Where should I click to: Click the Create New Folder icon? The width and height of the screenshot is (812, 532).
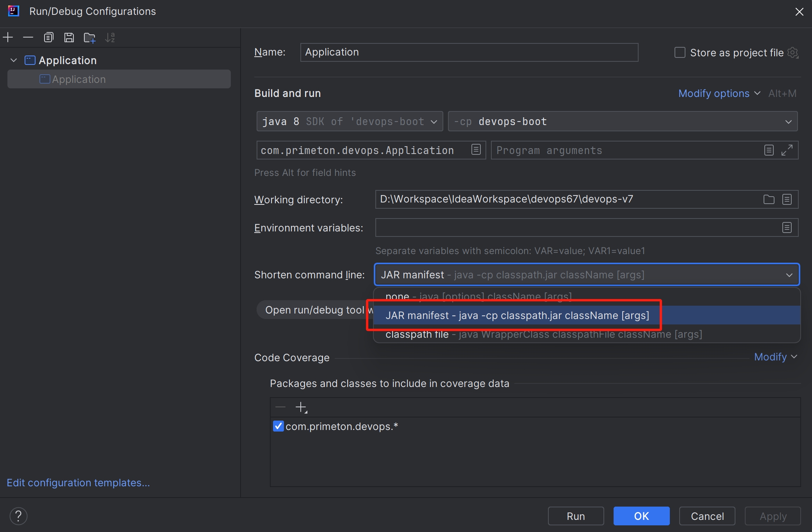tap(89, 38)
